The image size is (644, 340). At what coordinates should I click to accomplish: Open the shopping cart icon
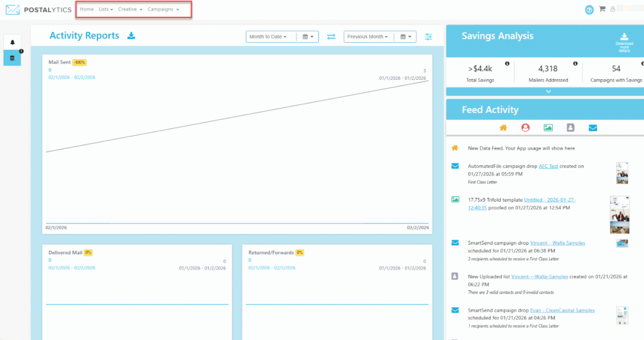point(602,9)
